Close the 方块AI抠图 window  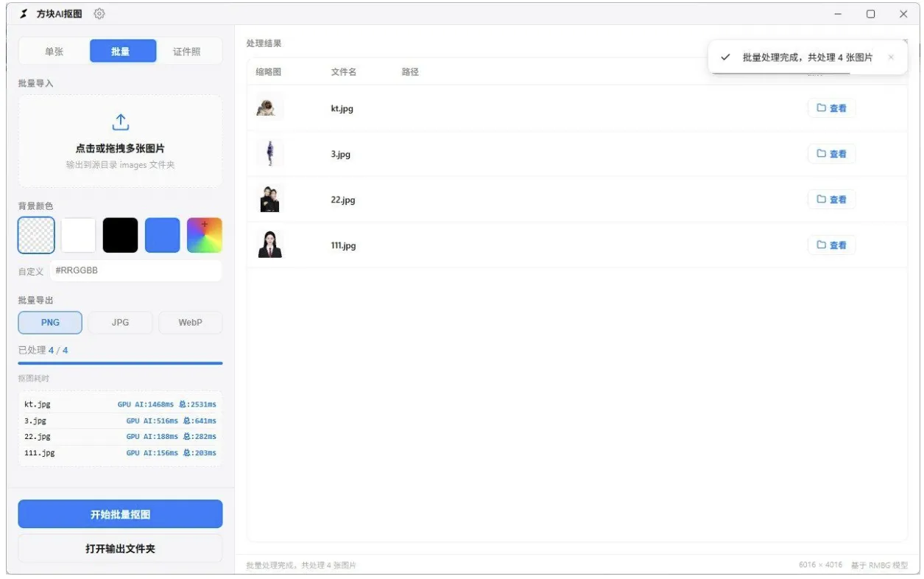click(x=903, y=14)
